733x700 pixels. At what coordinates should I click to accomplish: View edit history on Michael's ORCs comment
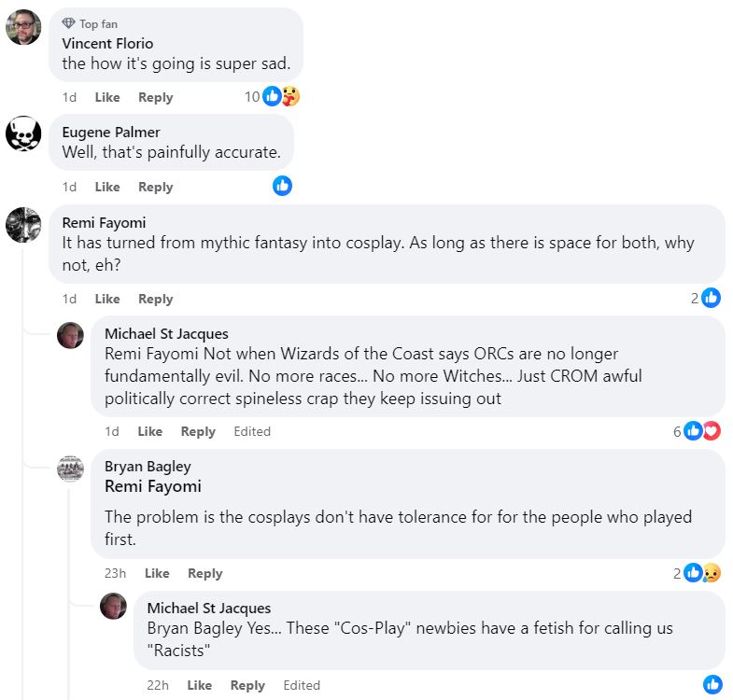[x=252, y=431]
